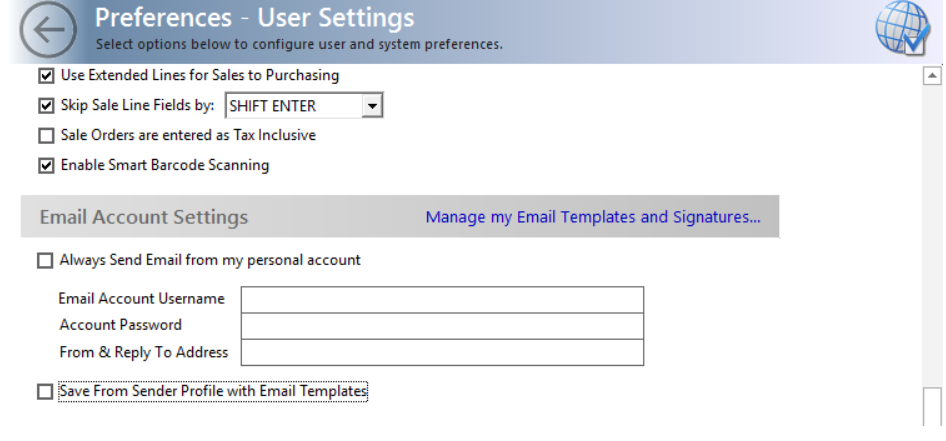Click the empty vertical scrollbar track area
Viewport: 946px width, 441px height.
click(x=932, y=235)
